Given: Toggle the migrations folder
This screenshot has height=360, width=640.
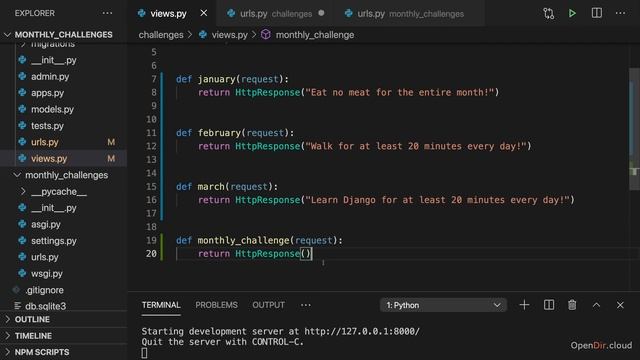Looking at the screenshot, I should click(63, 44).
